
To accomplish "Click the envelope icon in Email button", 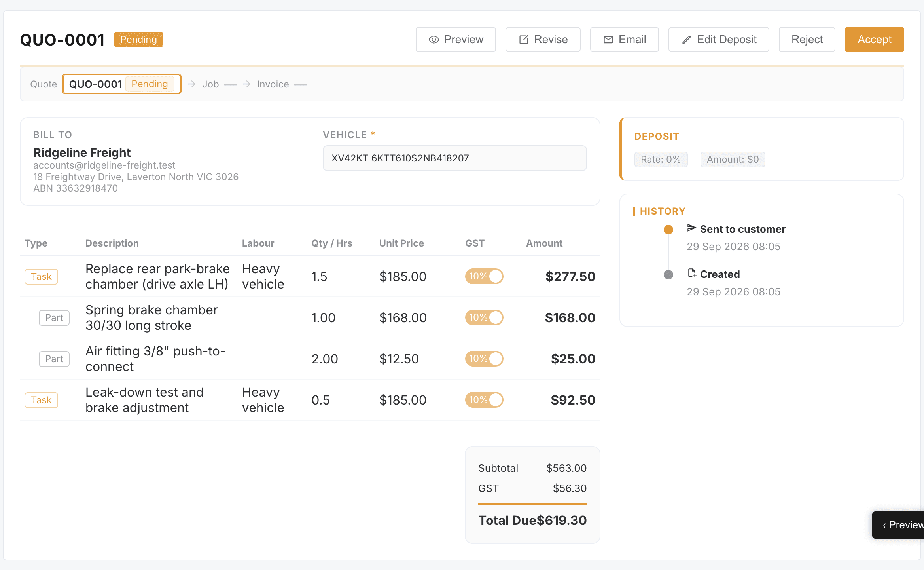I will point(608,40).
